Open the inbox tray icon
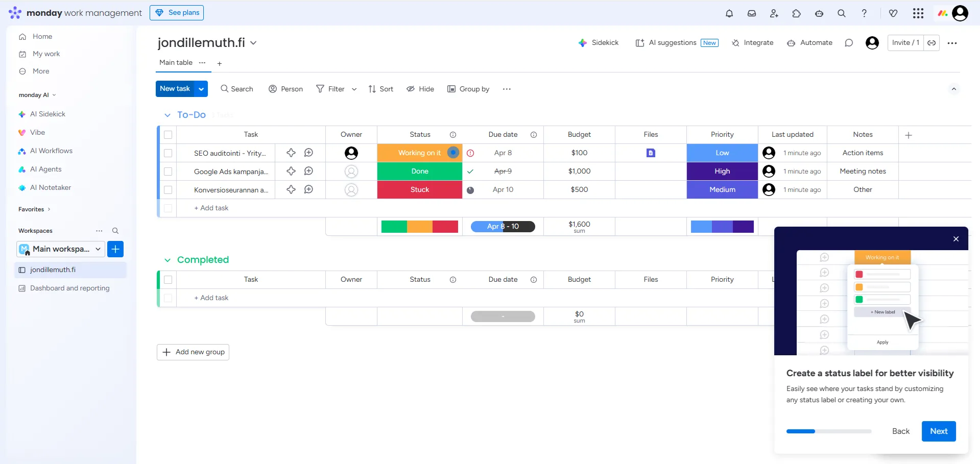Screen dimensions: 980x464 point(752,13)
